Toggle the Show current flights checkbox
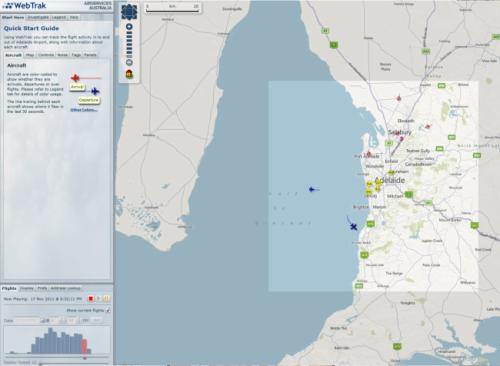The width and height of the screenshot is (500, 366). pos(108,310)
